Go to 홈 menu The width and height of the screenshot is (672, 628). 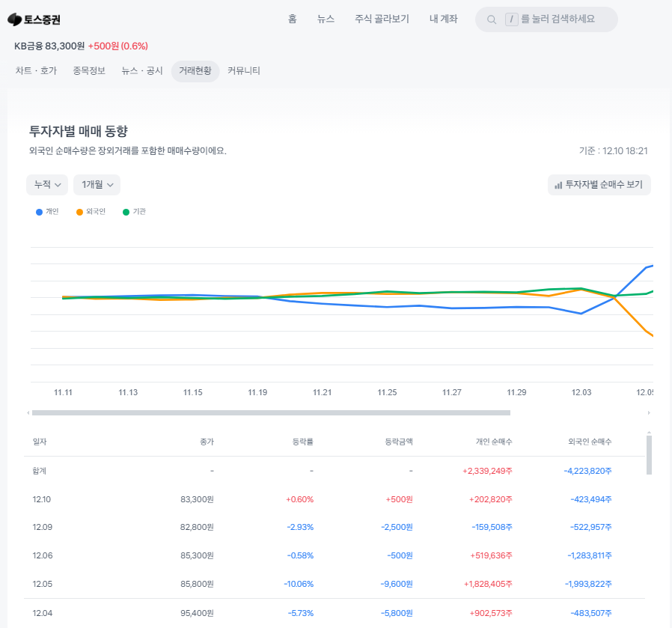pyautogui.click(x=293, y=19)
